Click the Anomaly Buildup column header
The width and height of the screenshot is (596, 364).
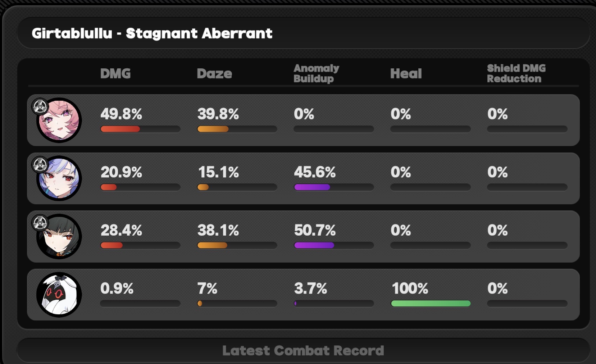[x=317, y=73]
